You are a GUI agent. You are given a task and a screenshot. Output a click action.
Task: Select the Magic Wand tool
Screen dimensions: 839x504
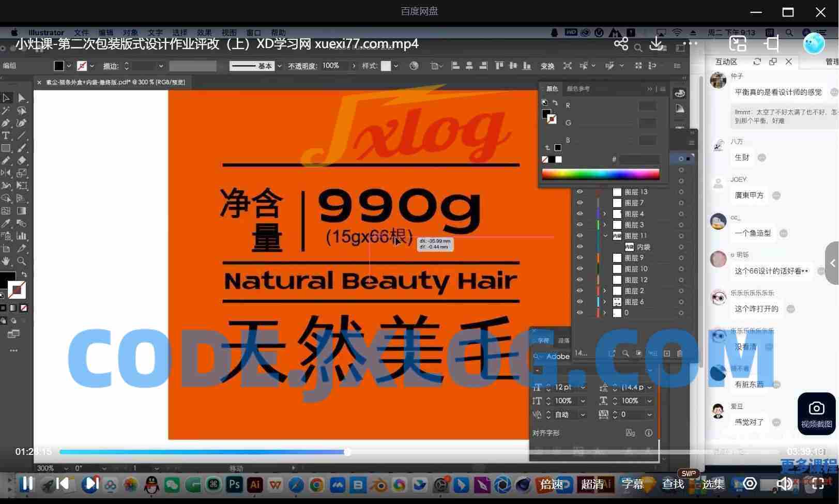(x=6, y=110)
